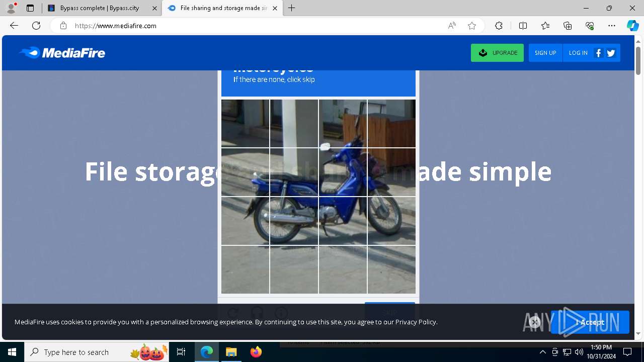Open the volume tray icon
644x362 pixels.
579,352
